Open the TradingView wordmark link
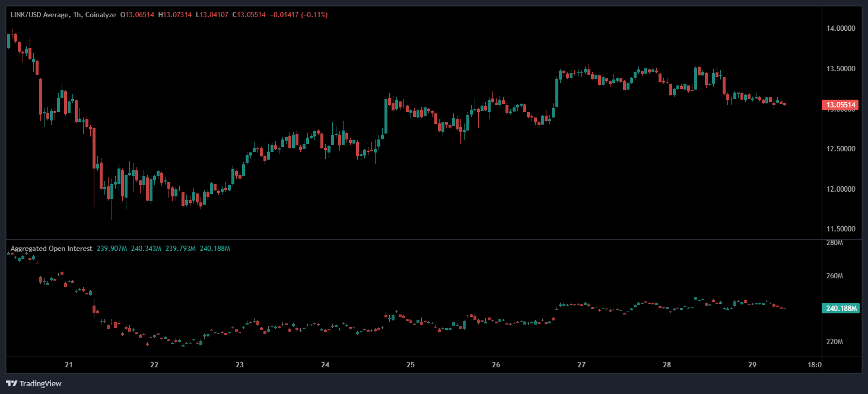 (40, 383)
